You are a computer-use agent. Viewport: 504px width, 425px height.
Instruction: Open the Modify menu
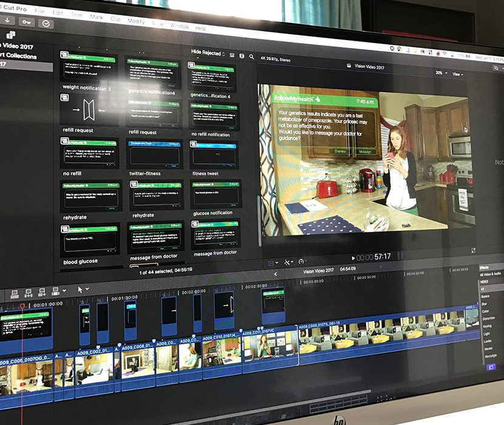(x=136, y=21)
